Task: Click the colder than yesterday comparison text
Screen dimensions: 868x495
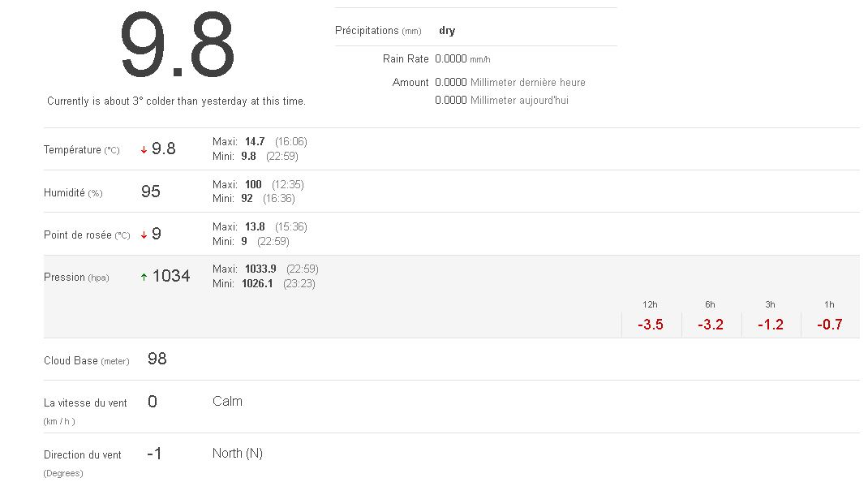Action: pyautogui.click(x=176, y=101)
